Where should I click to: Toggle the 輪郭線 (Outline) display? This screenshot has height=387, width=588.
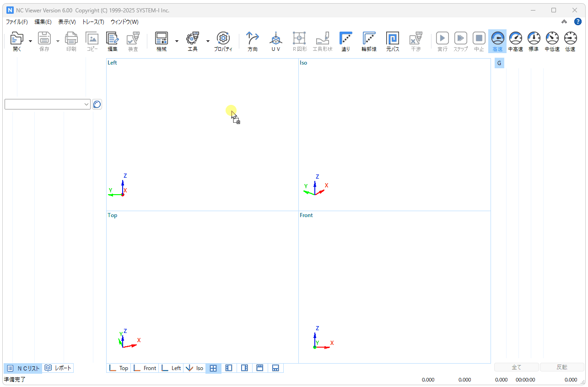pyautogui.click(x=369, y=41)
